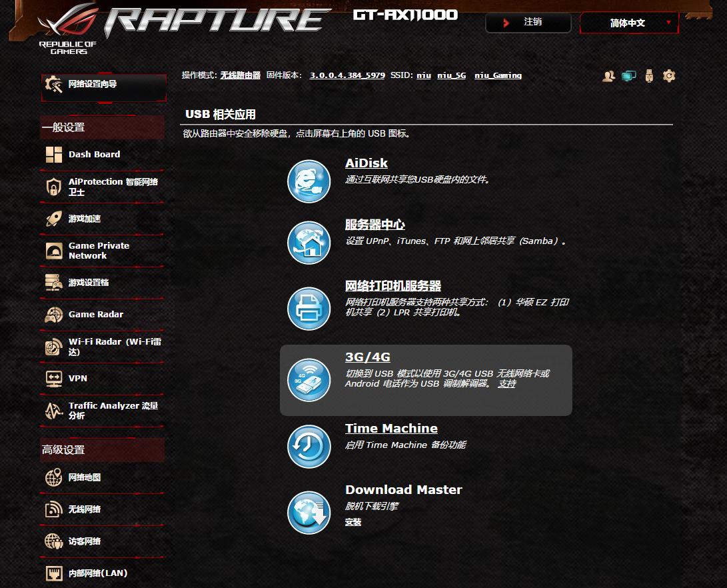Image resolution: width=727 pixels, height=588 pixels.
Task: Click the 游戏设置档 profile icon
Action: click(x=54, y=283)
